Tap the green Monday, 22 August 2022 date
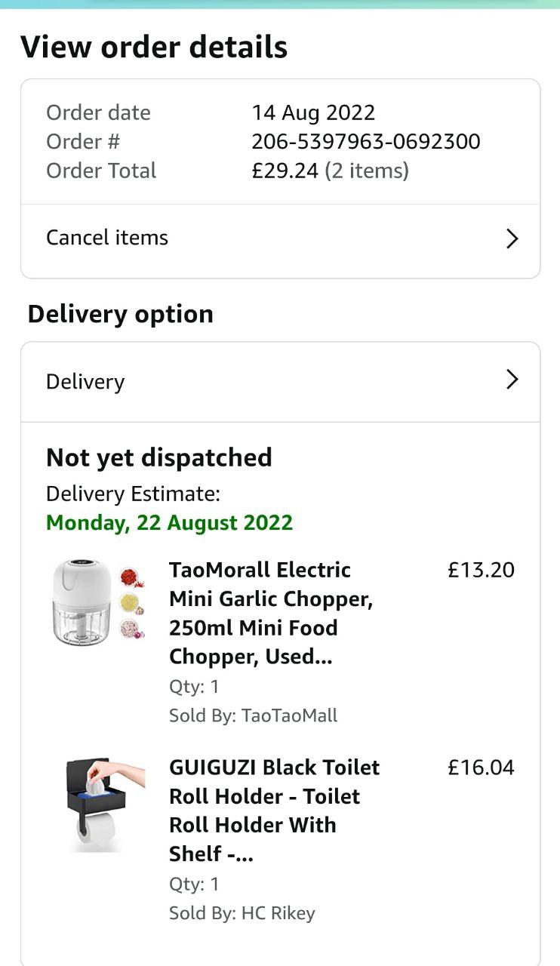The width and height of the screenshot is (560, 966). pos(169,522)
